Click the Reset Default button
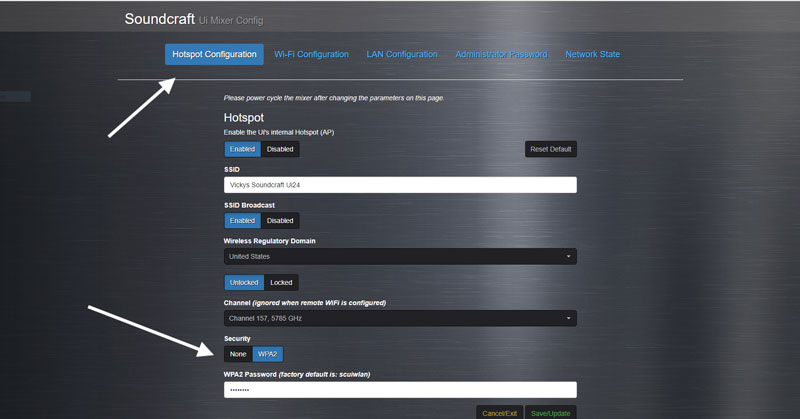800x419 pixels. 551,149
